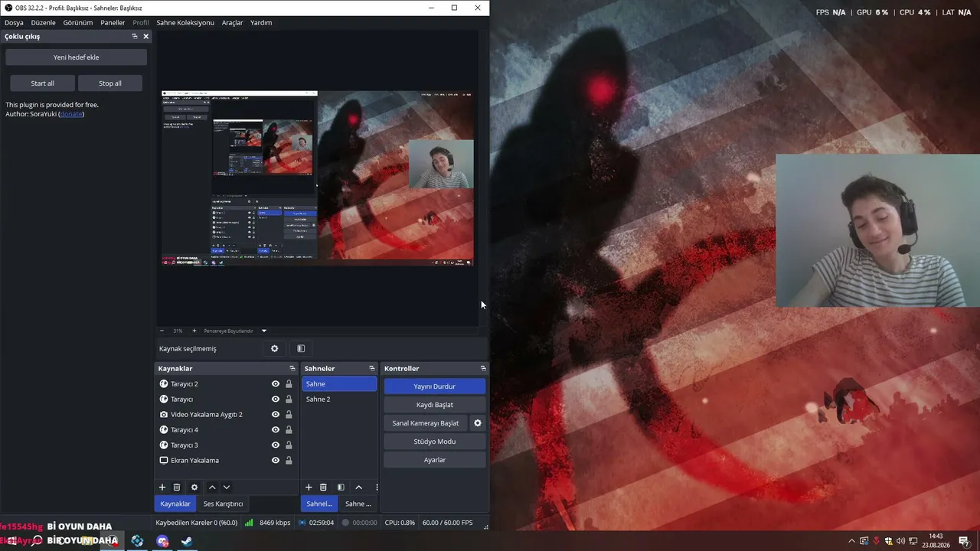Open the Sahne Koleksiyonu menu
This screenshot has width=980, height=551.
coord(185,23)
